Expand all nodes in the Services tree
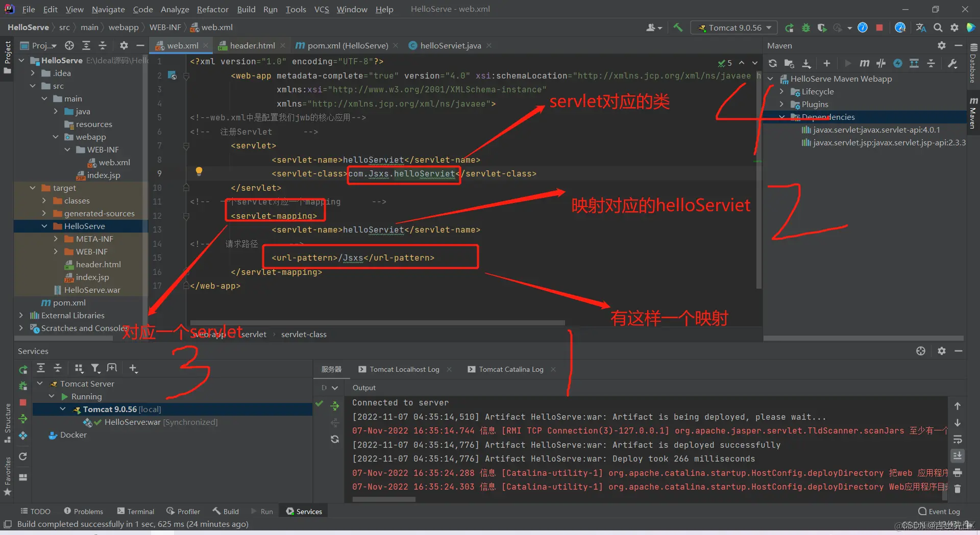The image size is (980, 535). click(41, 368)
